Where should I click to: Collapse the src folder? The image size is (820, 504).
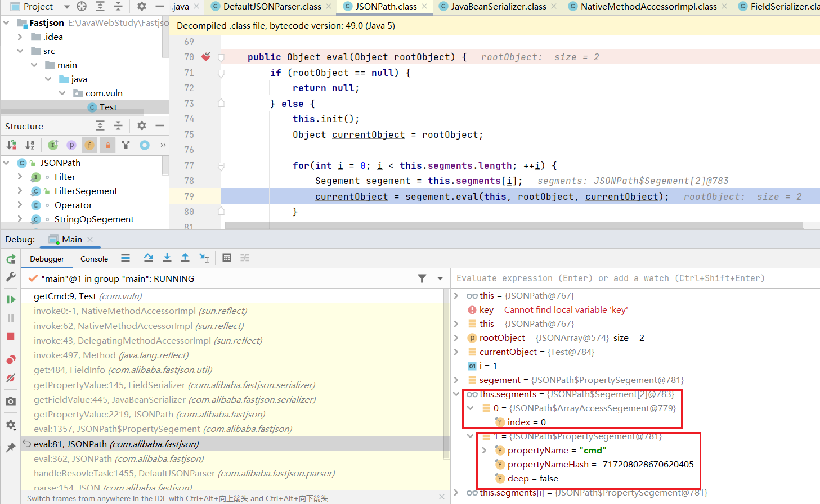(x=20, y=51)
